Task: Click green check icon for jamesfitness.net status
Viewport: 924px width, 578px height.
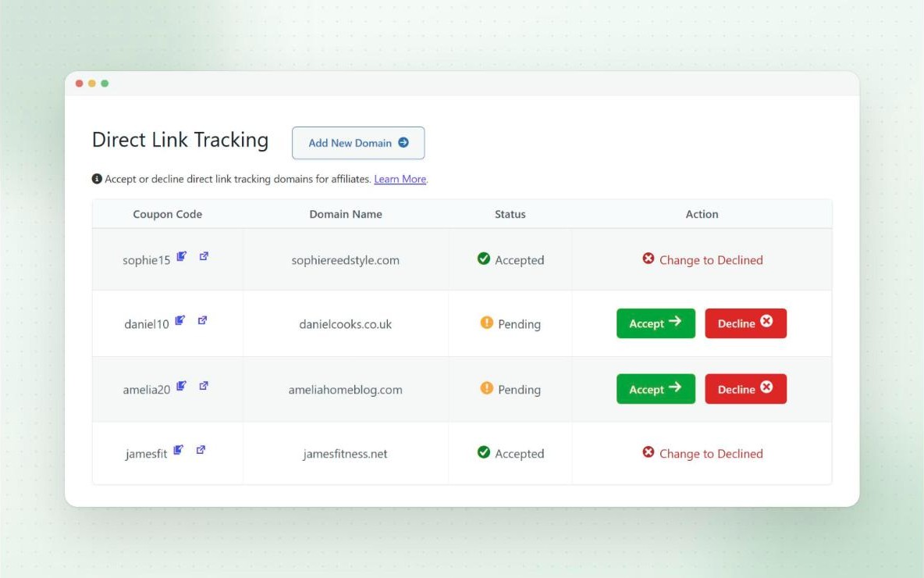Action: click(484, 452)
